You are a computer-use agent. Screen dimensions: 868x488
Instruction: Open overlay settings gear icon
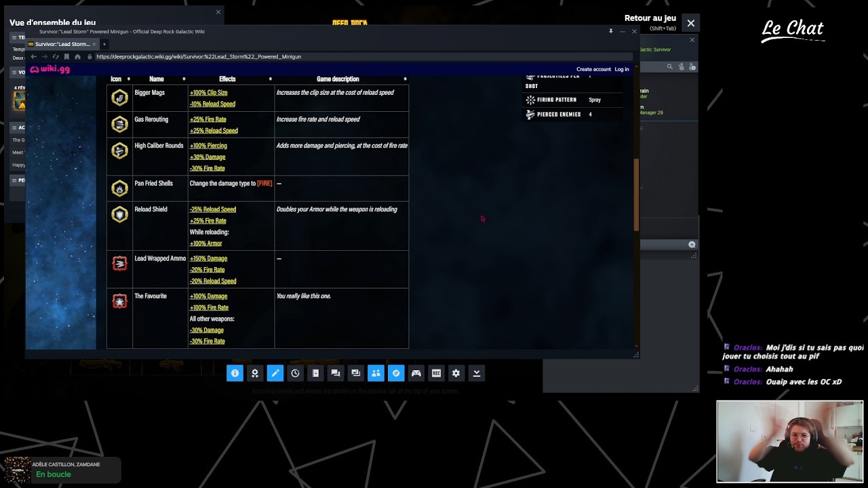click(456, 373)
